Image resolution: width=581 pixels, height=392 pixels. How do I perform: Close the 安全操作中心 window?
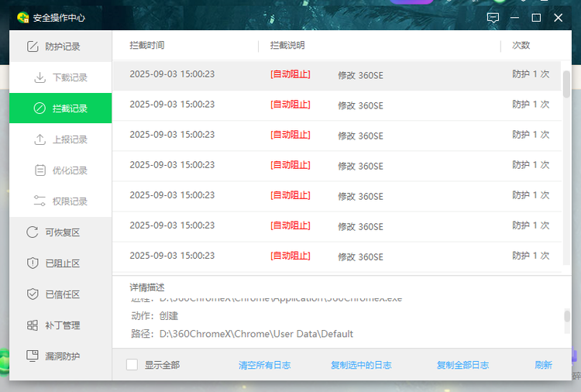click(x=559, y=17)
